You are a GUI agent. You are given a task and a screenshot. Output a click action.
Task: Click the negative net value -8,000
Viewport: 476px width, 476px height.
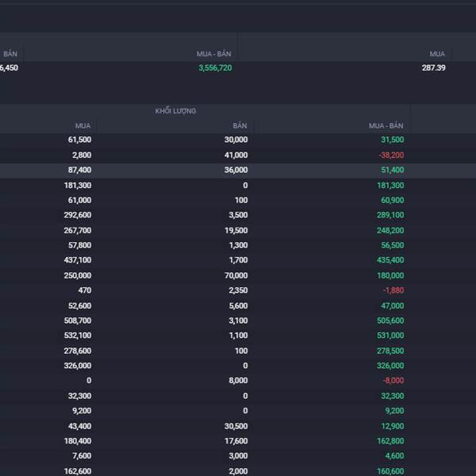[393, 381]
